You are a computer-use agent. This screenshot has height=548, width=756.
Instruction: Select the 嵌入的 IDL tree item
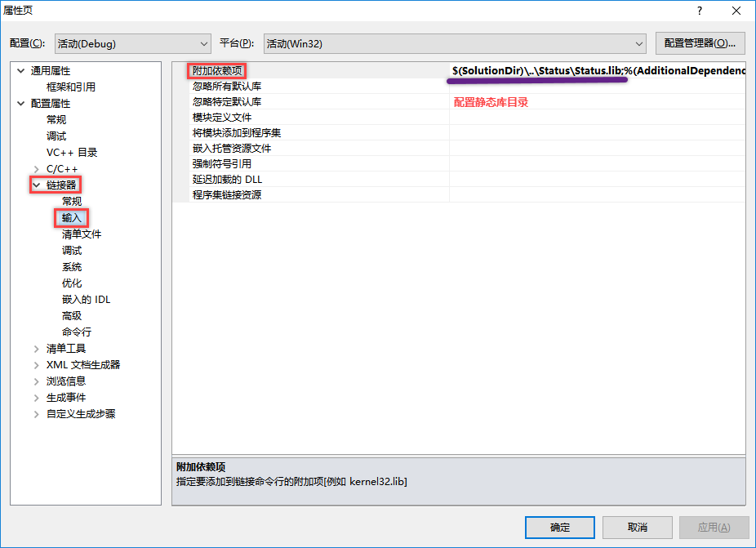click(x=86, y=300)
